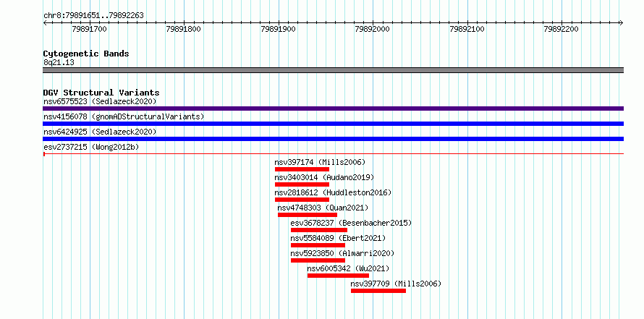This screenshot has width=644, height=319.
Task: Click the nsv5923850 (Almarri2020) label
Action: click(342, 253)
